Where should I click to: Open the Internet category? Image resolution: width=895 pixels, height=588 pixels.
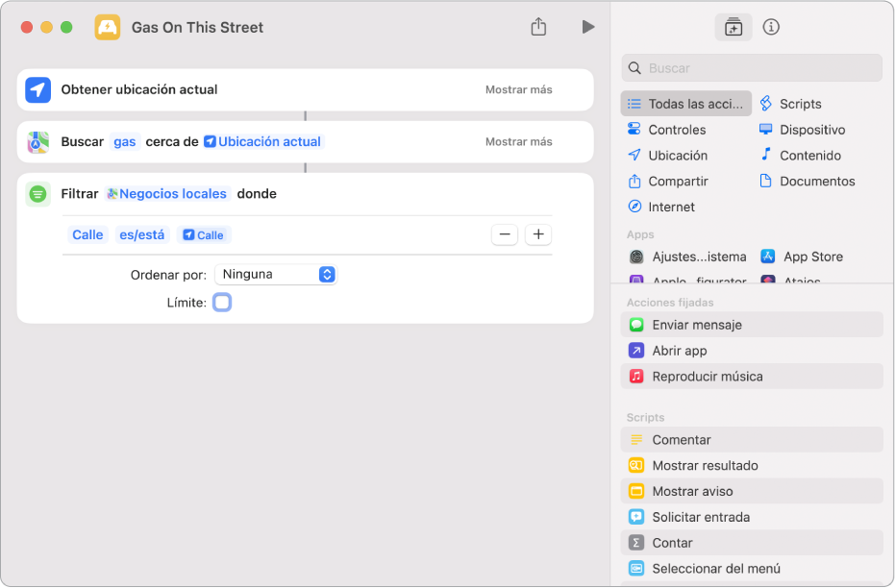pos(661,207)
